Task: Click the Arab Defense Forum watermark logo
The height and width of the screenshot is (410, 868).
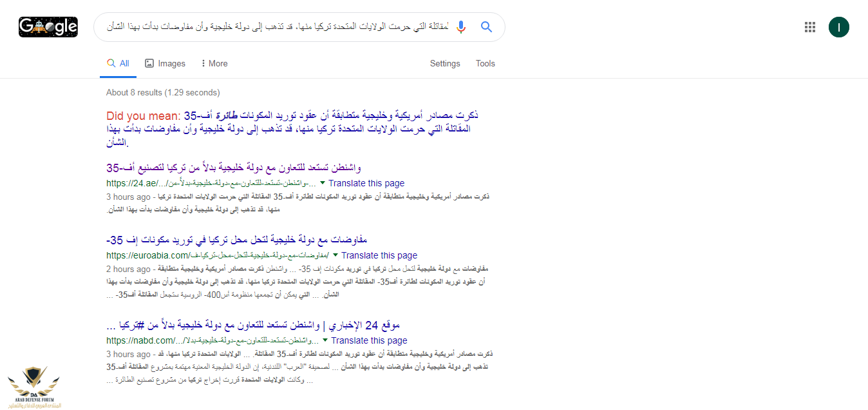Action: (32, 387)
